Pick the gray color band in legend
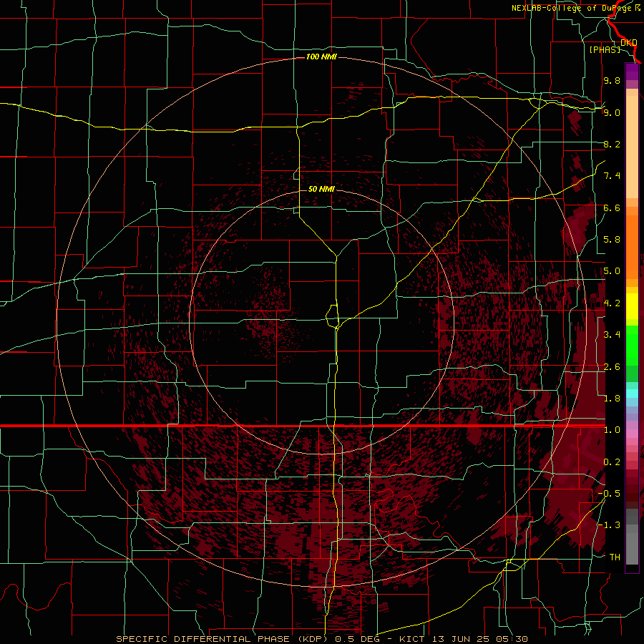This screenshot has height=644, width=644. (632, 538)
